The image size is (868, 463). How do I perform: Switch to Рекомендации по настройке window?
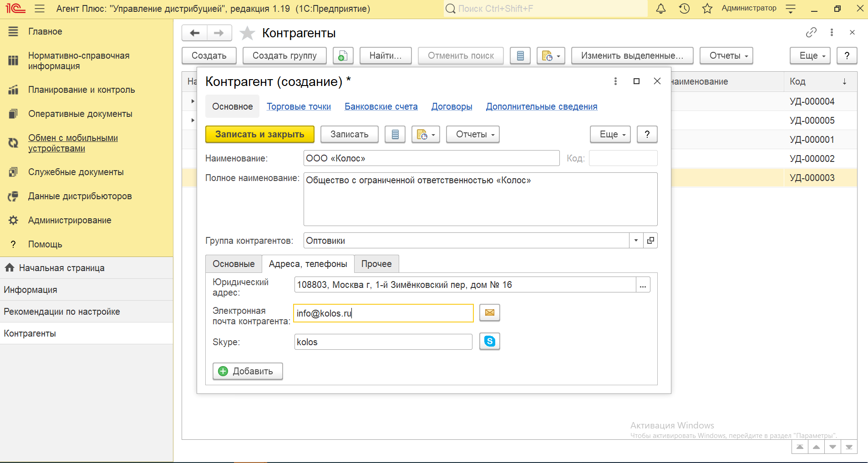[x=86, y=312]
